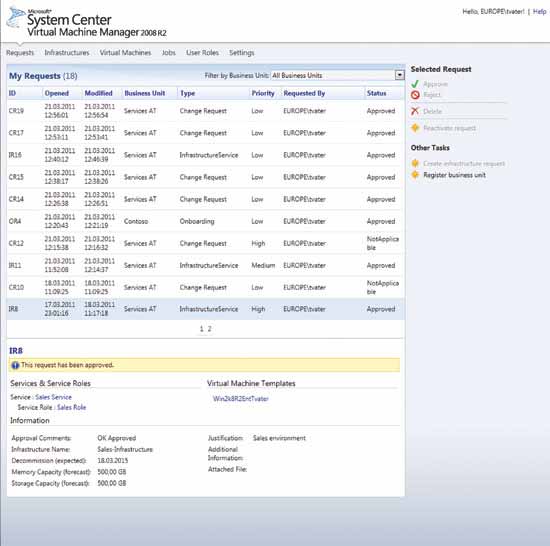The image size is (550, 546).
Task: Click the Register business unit link
Action: click(x=454, y=175)
